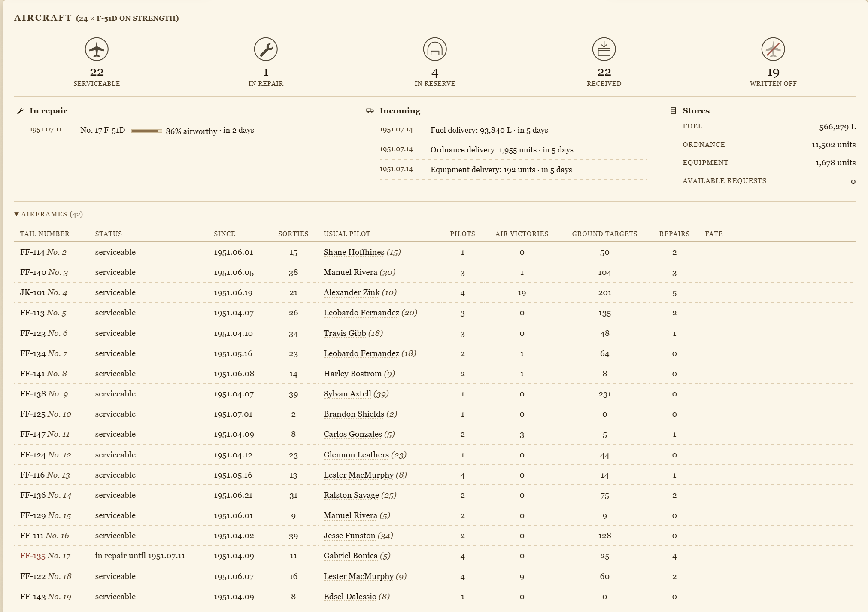Click tail number JK-101 No. 4
Viewport: 868px width, 612px height.
pyautogui.click(x=43, y=292)
